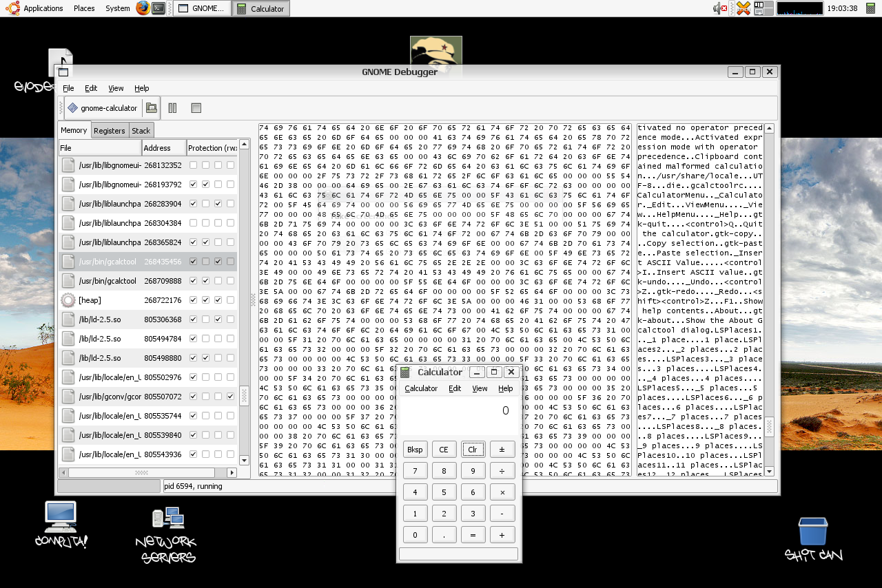
Task: Open the system monitor graph applet
Action: (799, 8)
